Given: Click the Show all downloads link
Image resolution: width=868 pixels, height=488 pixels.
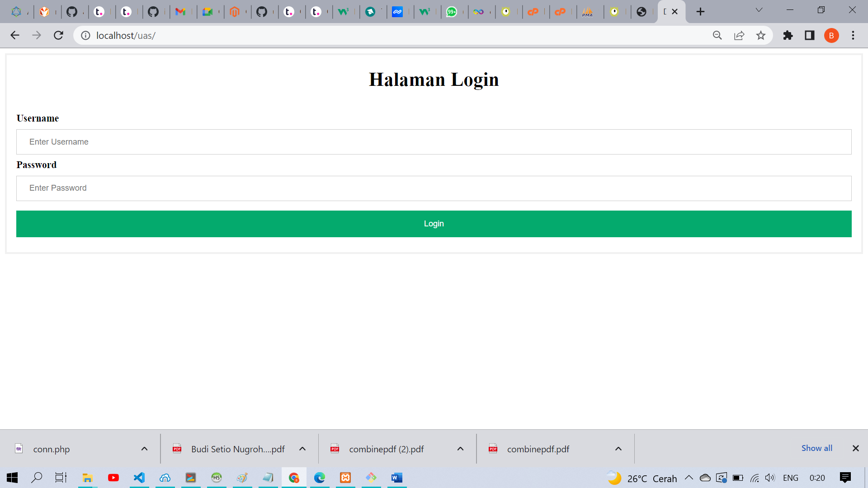Looking at the screenshot, I should [x=816, y=448].
